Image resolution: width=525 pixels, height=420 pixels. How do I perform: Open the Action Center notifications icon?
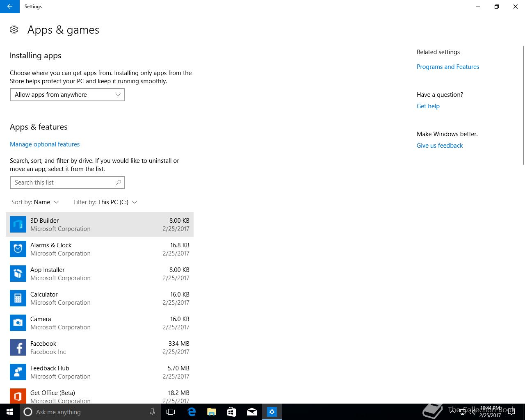(x=511, y=412)
